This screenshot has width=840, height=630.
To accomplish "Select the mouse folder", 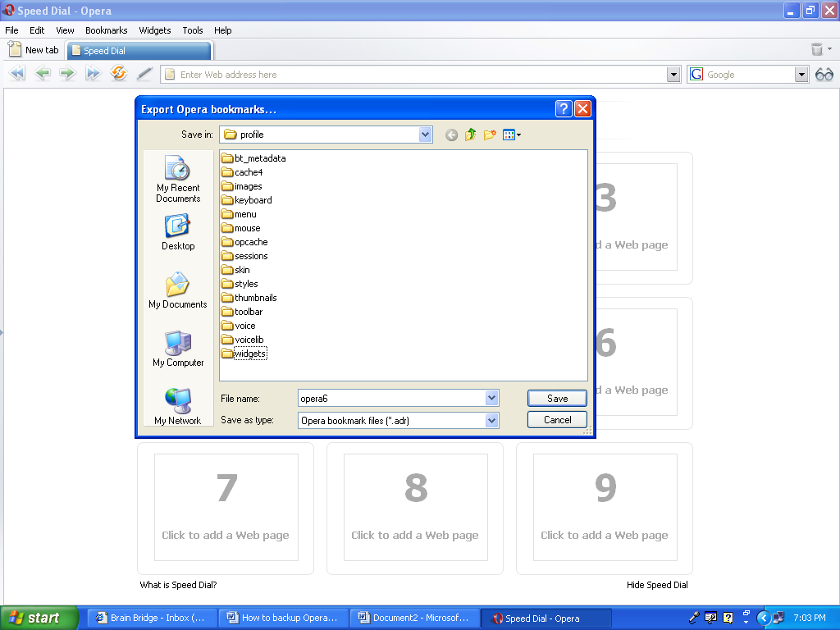I will tap(241, 228).
